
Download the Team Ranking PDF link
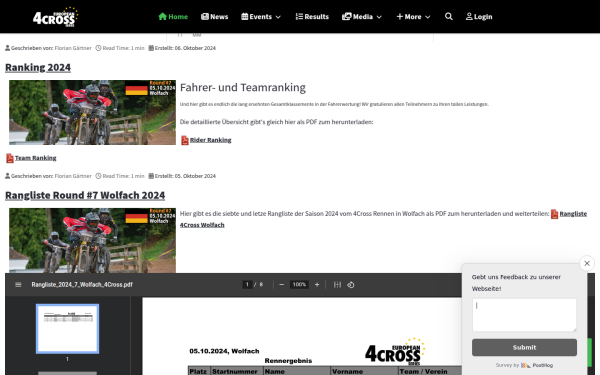coord(36,158)
